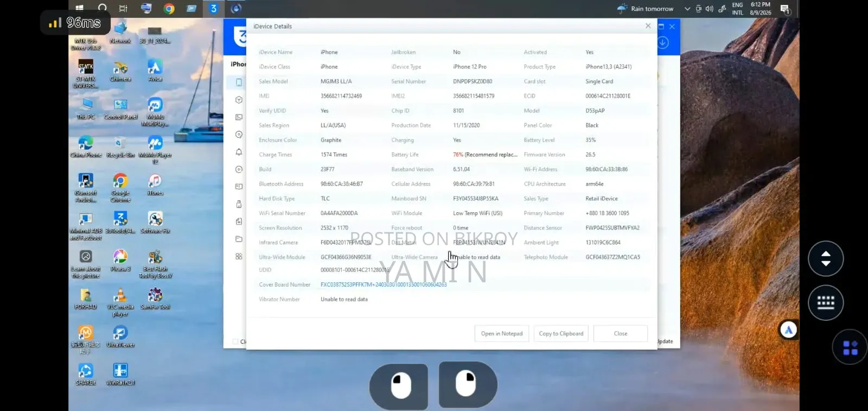Image resolution: width=868 pixels, height=411 pixels.
Task: Open This PC from the desktop
Action: pos(86,109)
